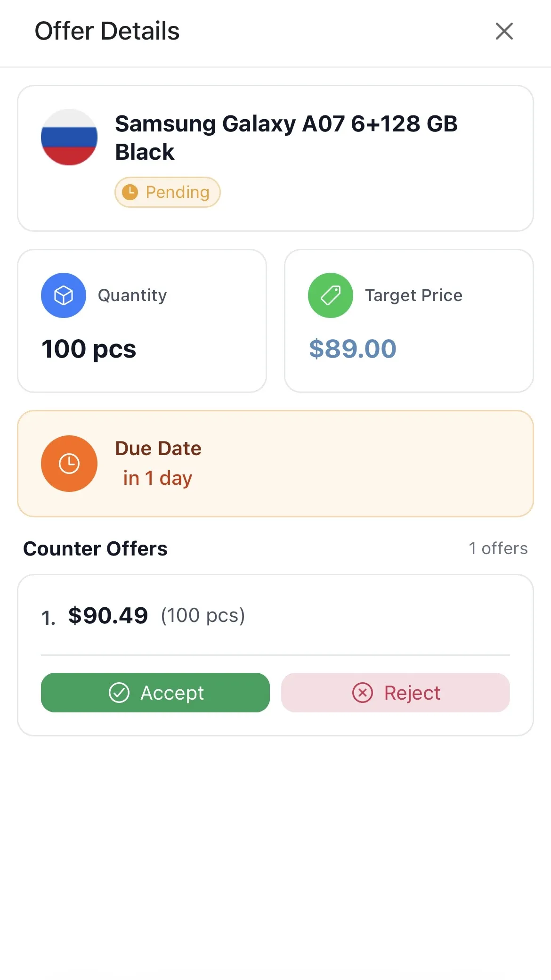Select the Samsung Galaxy A07 product title
The height and width of the screenshot is (980, 551).
pyautogui.click(x=286, y=138)
